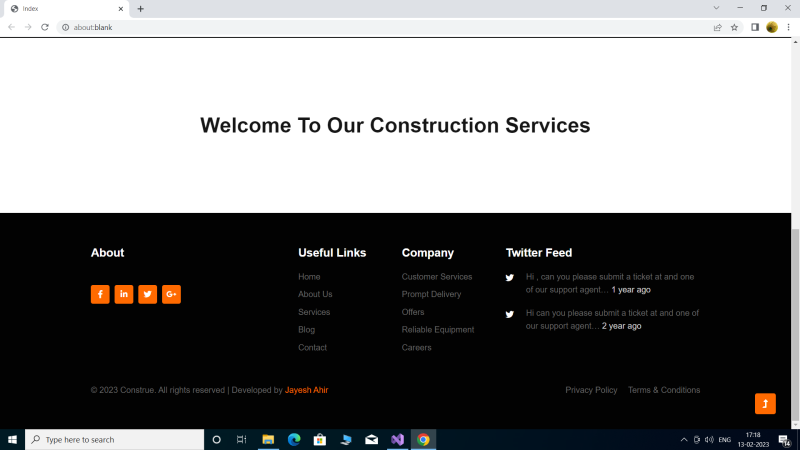
Task: Reload the page with the refresh icon
Action: tap(45, 27)
